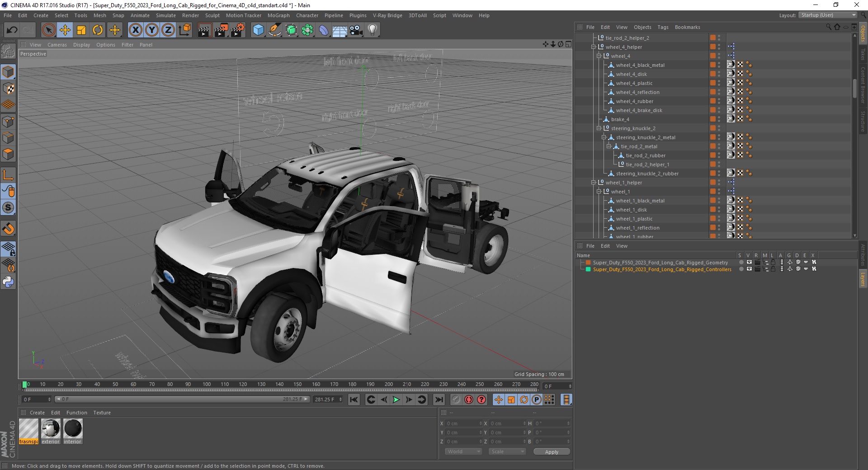This screenshot has width=868, height=470.
Task: Toggle X axis lock
Action: pos(135,30)
